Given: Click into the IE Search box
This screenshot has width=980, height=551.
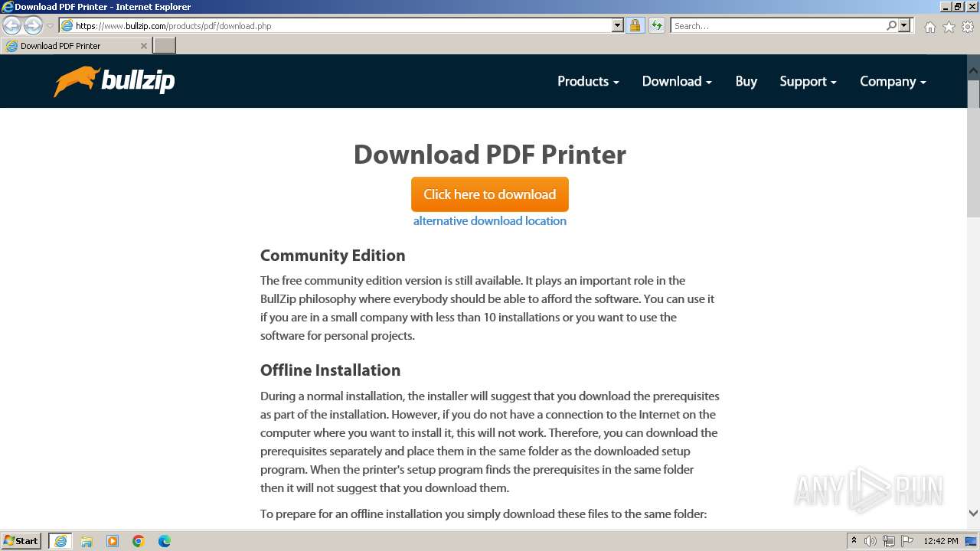Looking at the screenshot, I should [x=777, y=25].
